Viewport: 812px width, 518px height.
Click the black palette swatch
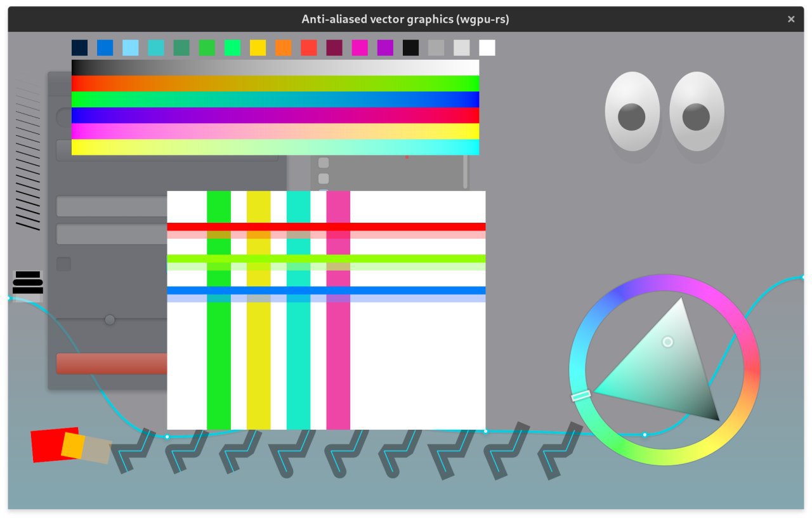tap(410, 48)
